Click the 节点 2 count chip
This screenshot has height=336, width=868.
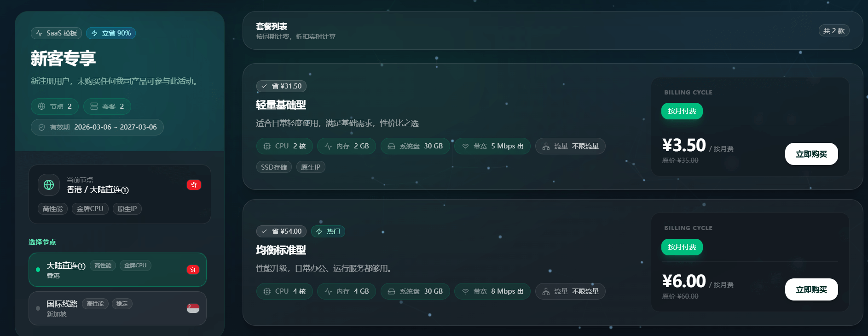55,106
